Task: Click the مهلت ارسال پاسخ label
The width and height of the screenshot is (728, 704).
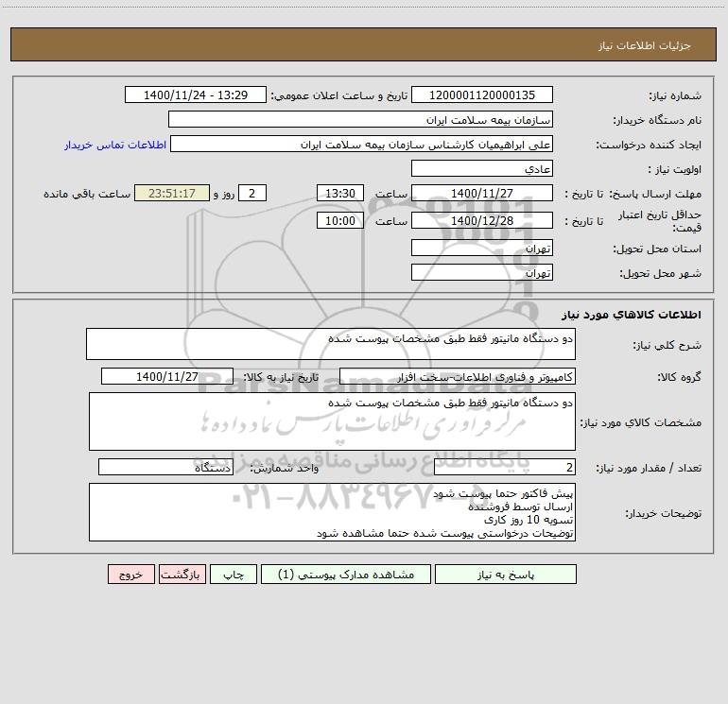Action: point(654,194)
